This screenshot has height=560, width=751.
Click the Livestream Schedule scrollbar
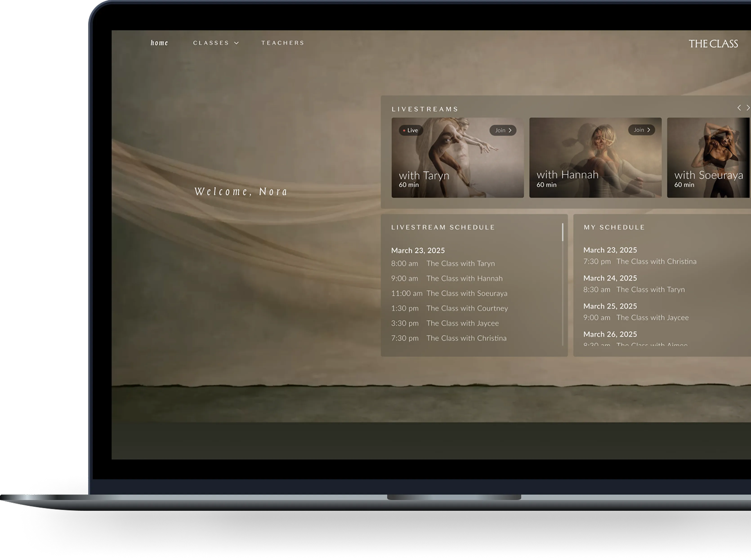click(x=562, y=232)
